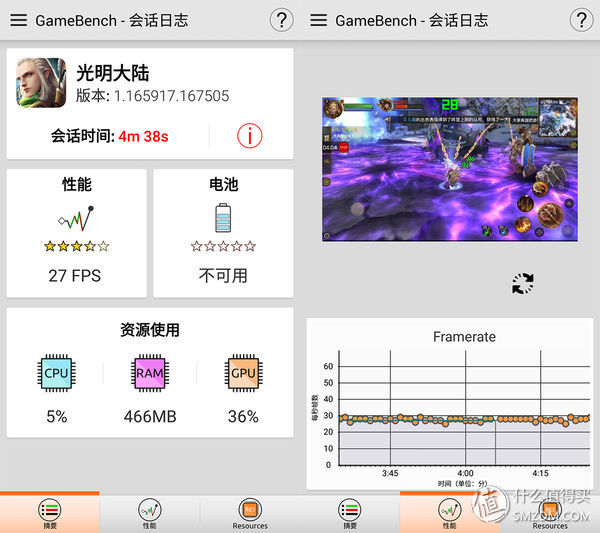Select 摘要 tab in right screen
The image size is (600, 533).
pos(350,513)
